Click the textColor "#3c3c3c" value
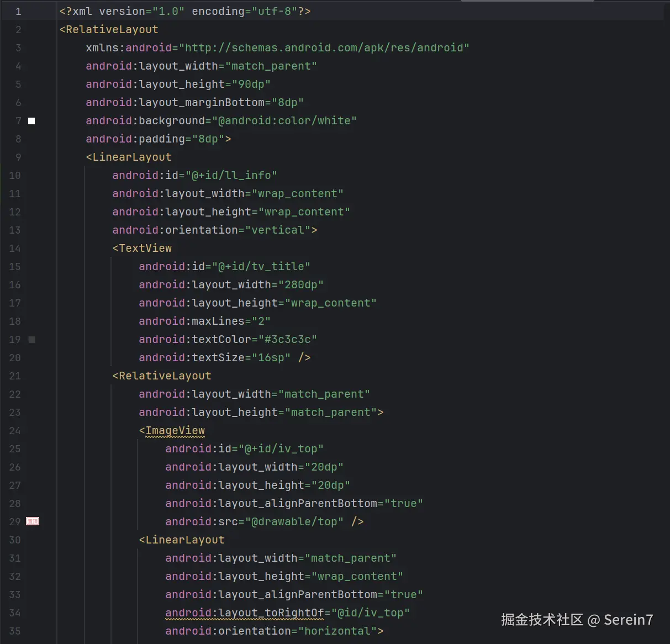The height and width of the screenshot is (644, 670). pyautogui.click(x=288, y=339)
